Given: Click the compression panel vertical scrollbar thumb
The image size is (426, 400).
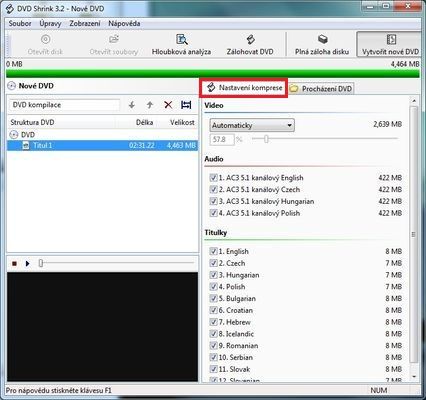Looking at the screenshot, I should click(x=414, y=235).
